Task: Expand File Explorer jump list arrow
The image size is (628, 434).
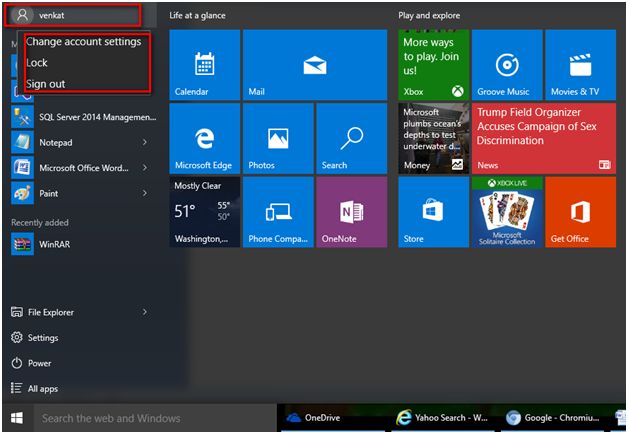Action: [x=145, y=311]
